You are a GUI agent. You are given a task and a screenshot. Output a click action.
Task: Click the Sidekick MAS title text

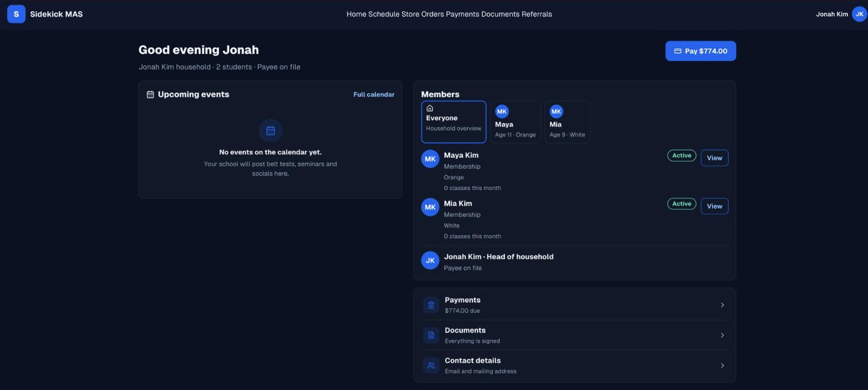[56, 14]
